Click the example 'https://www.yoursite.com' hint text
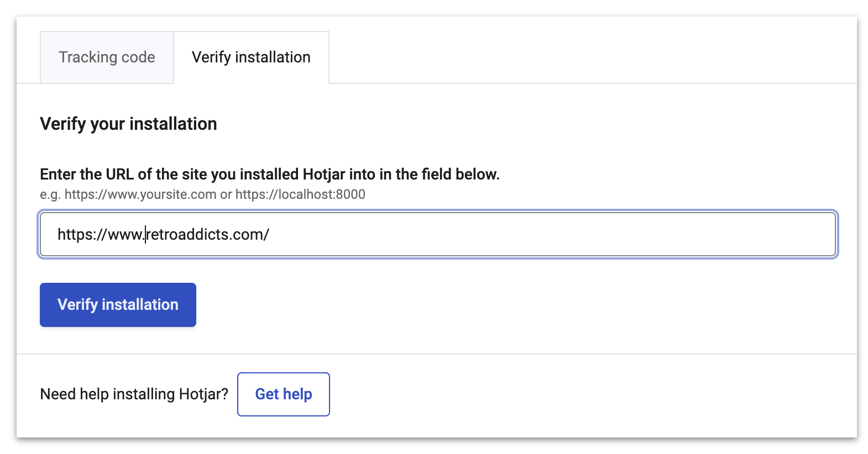The width and height of the screenshot is (868, 454). click(x=140, y=194)
